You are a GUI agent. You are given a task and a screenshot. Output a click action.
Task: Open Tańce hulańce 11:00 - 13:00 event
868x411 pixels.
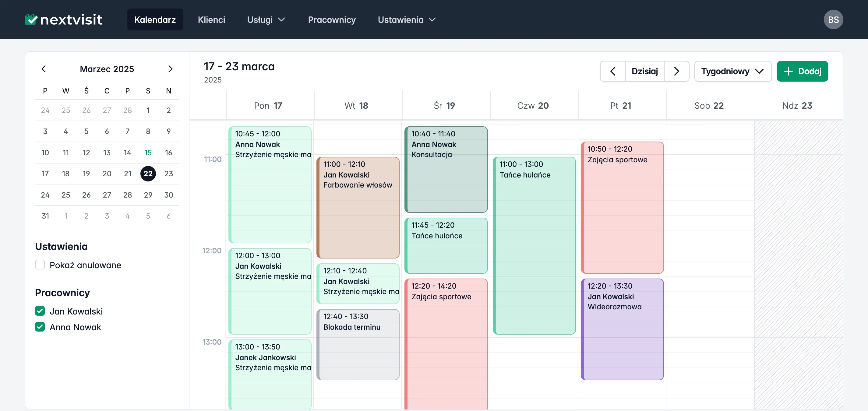point(534,246)
